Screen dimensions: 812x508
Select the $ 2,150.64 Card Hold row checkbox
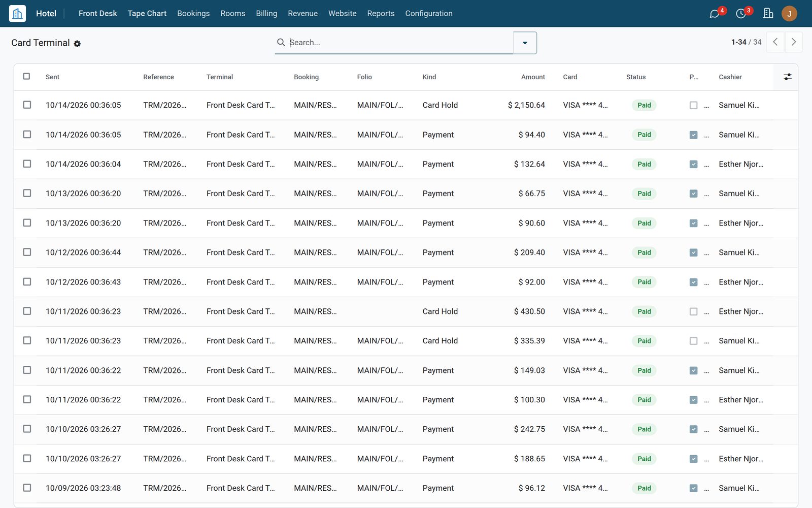tap(27, 105)
